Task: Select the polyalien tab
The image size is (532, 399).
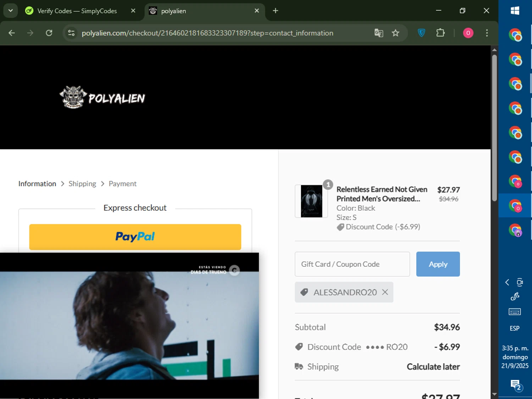Action: (x=205, y=11)
